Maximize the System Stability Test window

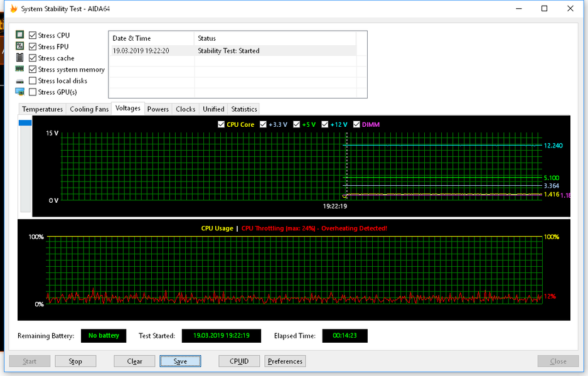point(545,8)
